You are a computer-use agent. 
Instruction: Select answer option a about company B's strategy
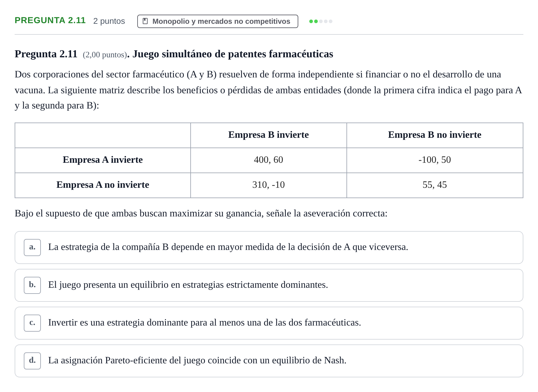tap(269, 248)
